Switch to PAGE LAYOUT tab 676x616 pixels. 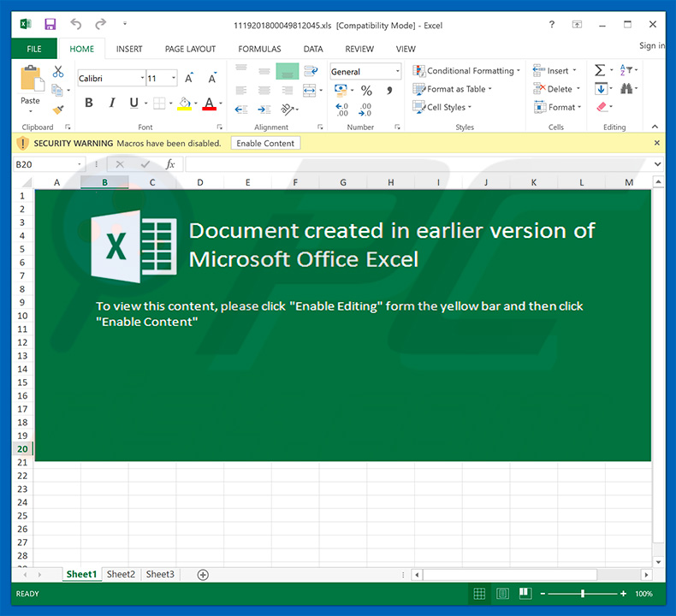tap(190, 49)
